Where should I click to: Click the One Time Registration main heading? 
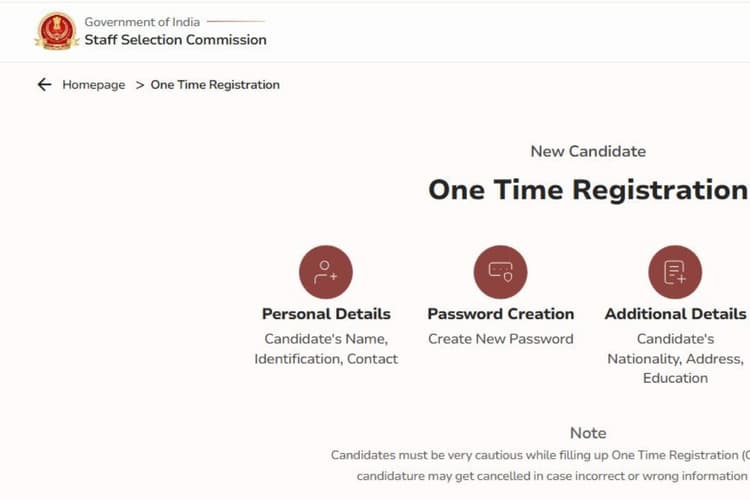pyautogui.click(x=588, y=190)
